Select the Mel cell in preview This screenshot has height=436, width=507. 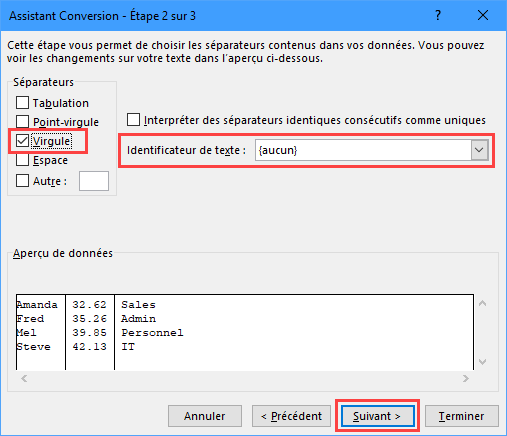click(x=27, y=333)
